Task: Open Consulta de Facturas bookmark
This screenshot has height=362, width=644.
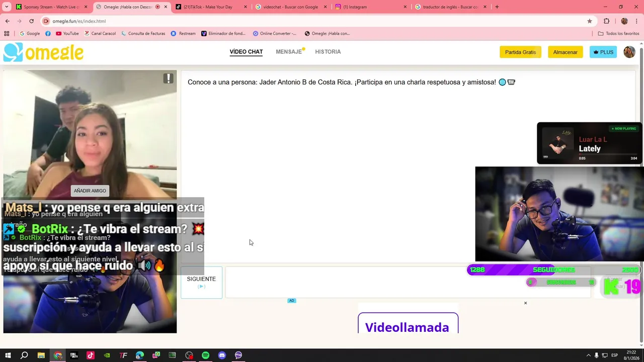Action: [143, 34]
